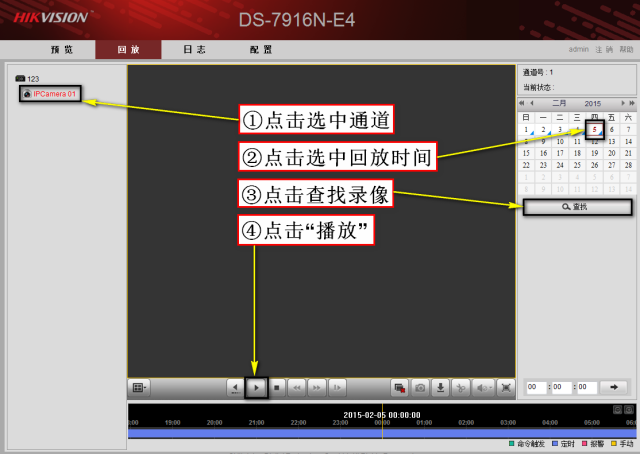Viewport: 640px width, 454px height.
Task: Toggle full screen icon in playback toolbar
Action: 506,387
